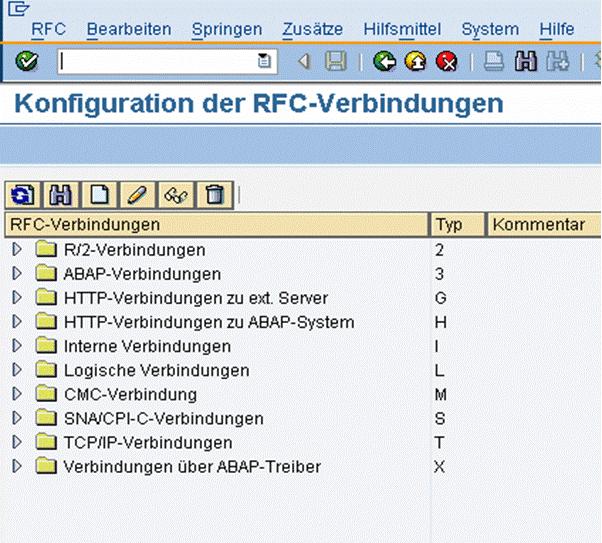Select the ABAP-Verbindungen folder label
Image resolution: width=602 pixels, height=543 pixels.
[x=142, y=274]
